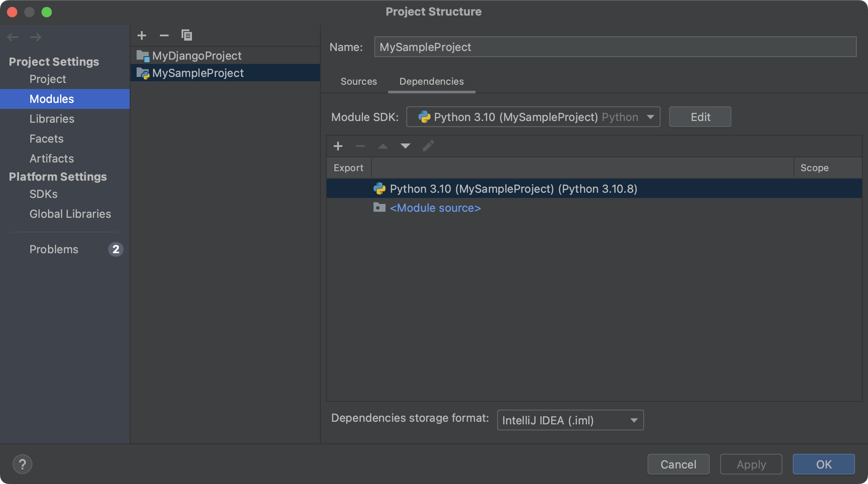Open help with question mark icon

pos(22,465)
